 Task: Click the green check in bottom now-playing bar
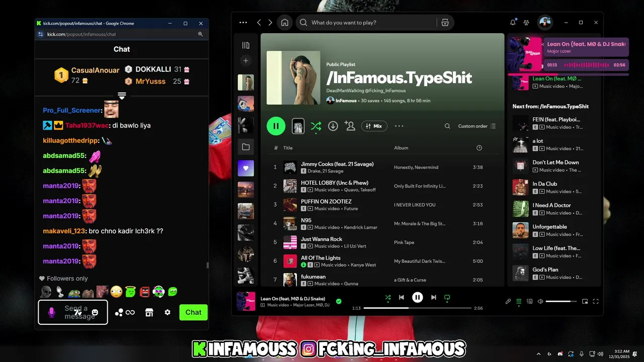tap(339, 301)
